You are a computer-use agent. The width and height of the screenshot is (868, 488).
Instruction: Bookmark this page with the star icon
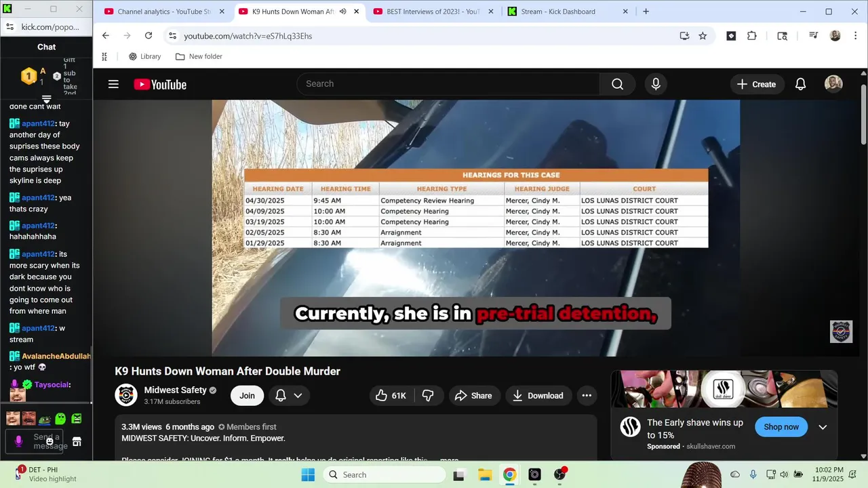tap(703, 36)
